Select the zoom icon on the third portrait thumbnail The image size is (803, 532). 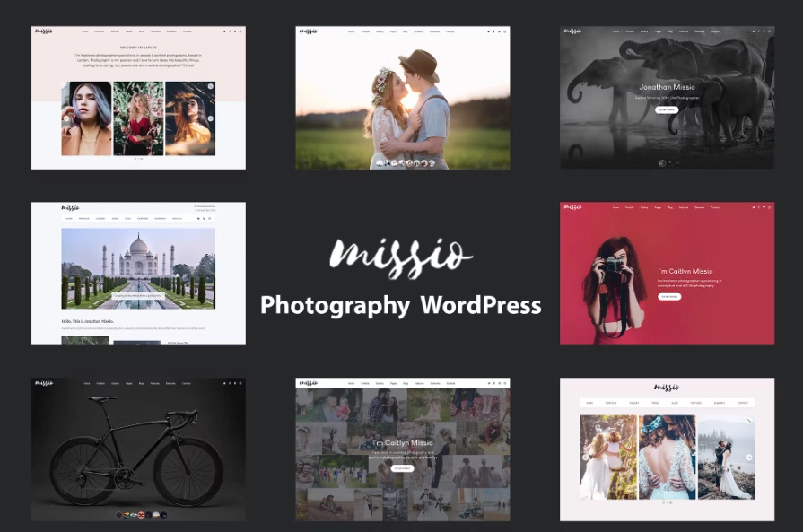[x=211, y=86]
